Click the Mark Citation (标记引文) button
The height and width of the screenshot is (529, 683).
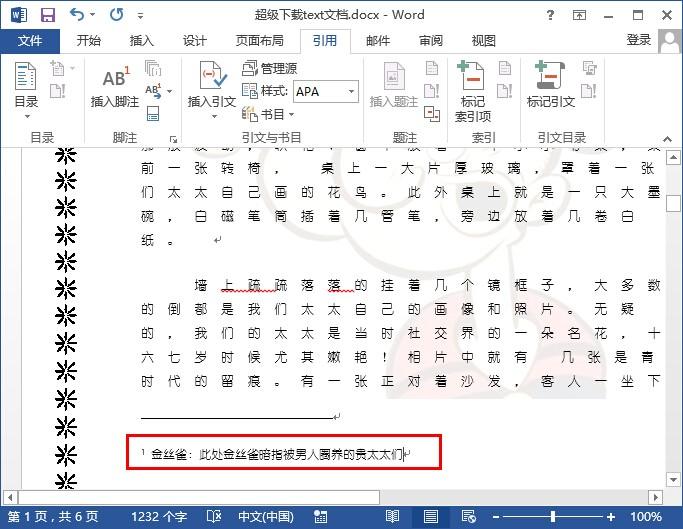(x=550, y=86)
